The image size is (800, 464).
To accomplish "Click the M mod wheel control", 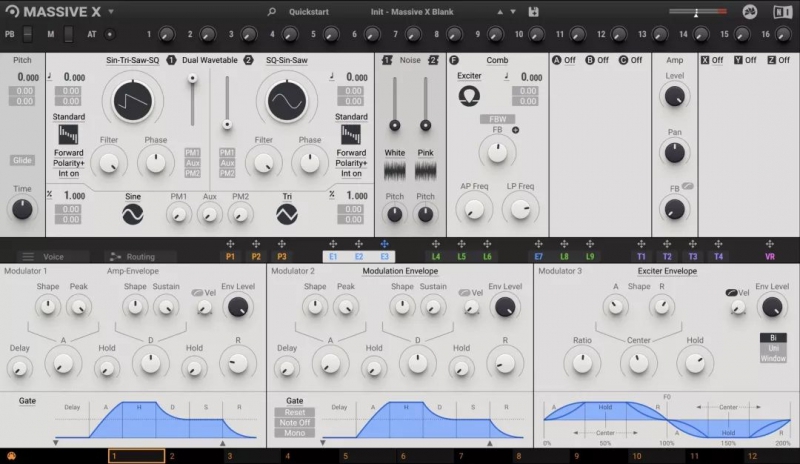I will click(x=68, y=34).
